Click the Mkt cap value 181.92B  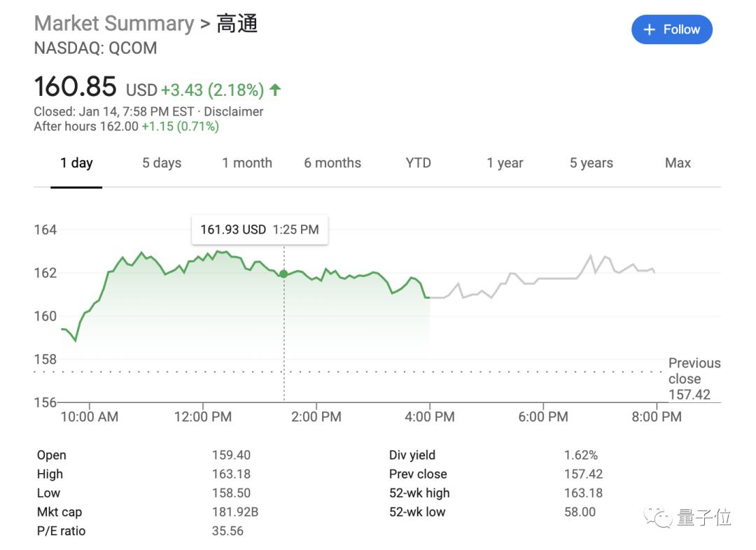[235, 512]
